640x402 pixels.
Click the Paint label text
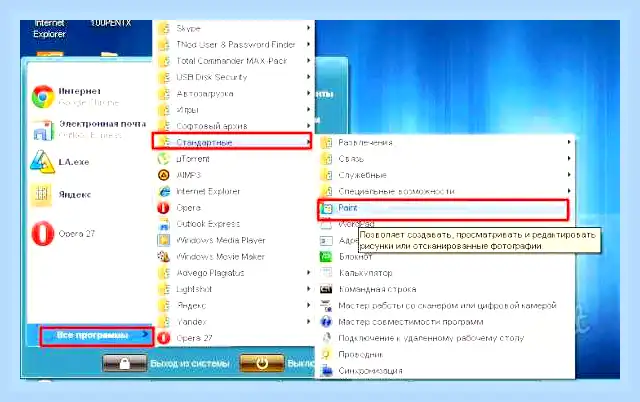(x=348, y=208)
